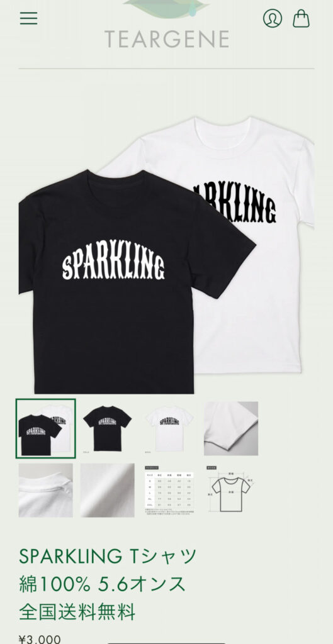The image size is (333, 644).
Task: Tap the 全国送料無料 free shipping text
Action: [x=77, y=612]
